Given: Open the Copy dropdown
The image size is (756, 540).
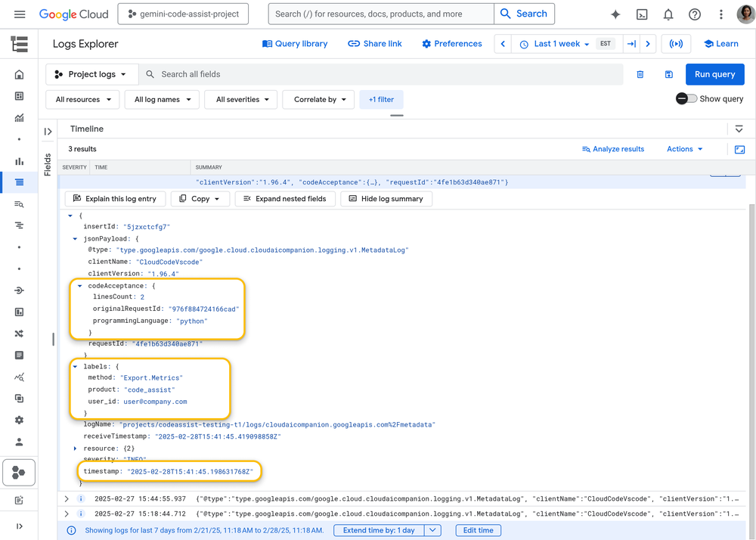Looking at the screenshot, I should 199,199.
